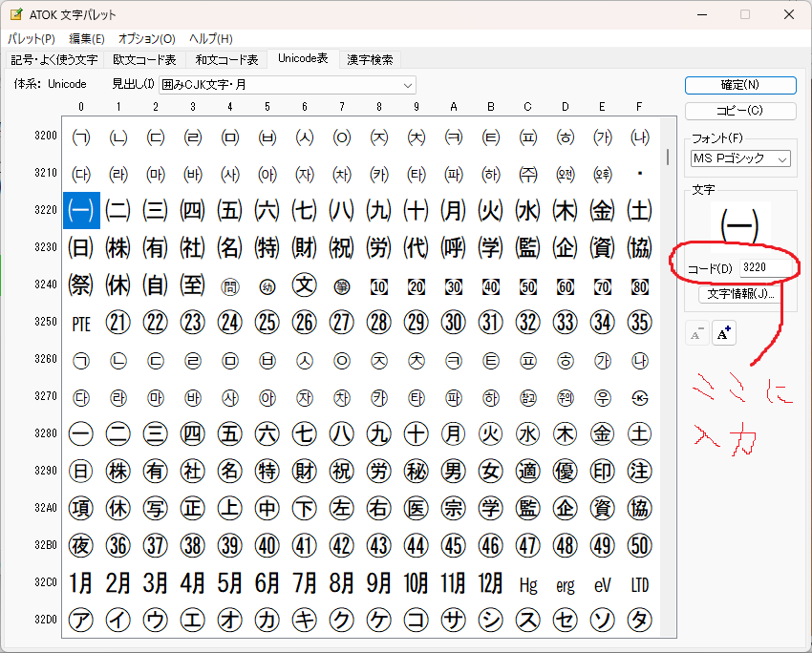Click the enlarge font size A+ icon
The height and width of the screenshot is (653, 812).
point(724,333)
